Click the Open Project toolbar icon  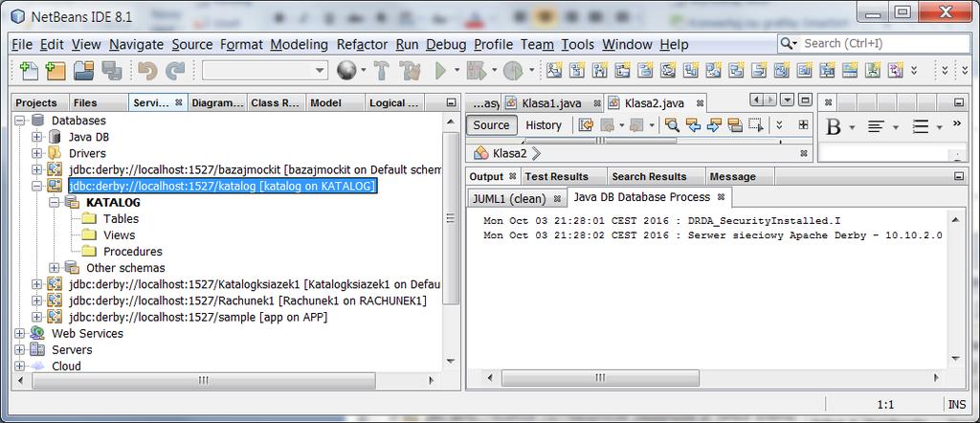84,71
